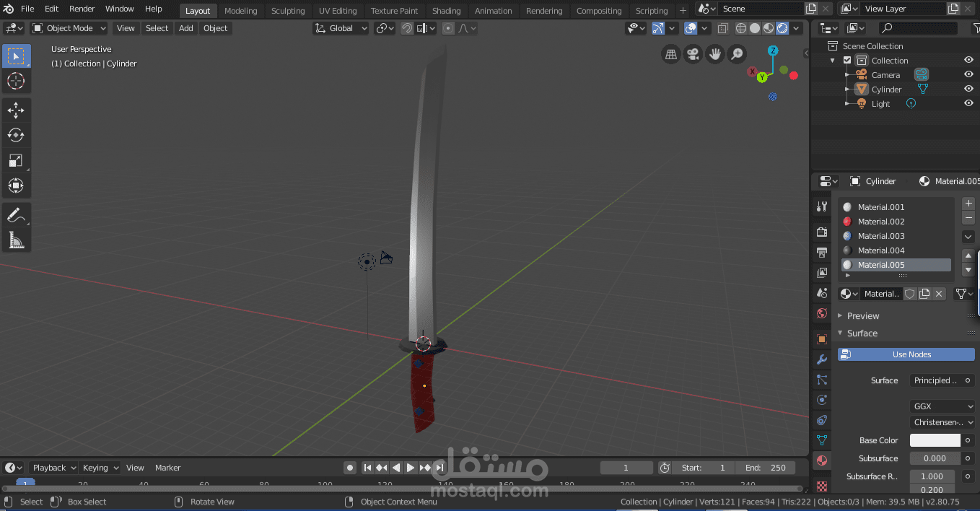
Task: Expand the Preview panel in material properties
Action: click(865, 315)
